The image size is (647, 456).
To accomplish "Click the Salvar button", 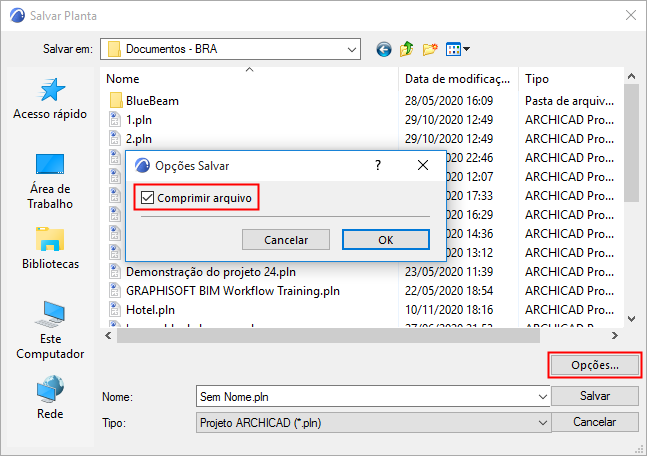I will pyautogui.click(x=595, y=396).
